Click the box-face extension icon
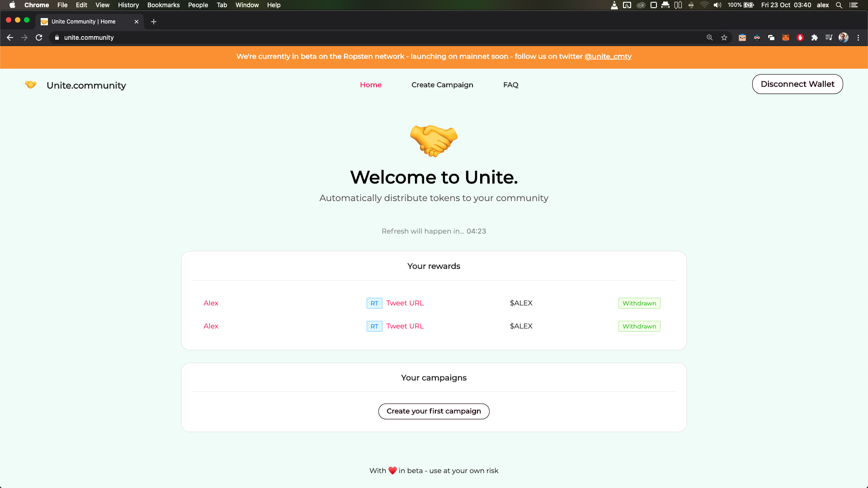868x488 pixels. click(742, 38)
